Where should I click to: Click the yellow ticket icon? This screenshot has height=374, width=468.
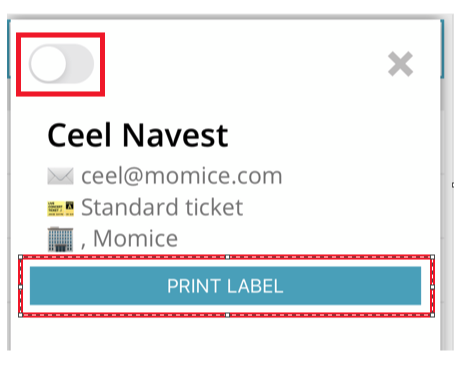click(x=60, y=208)
